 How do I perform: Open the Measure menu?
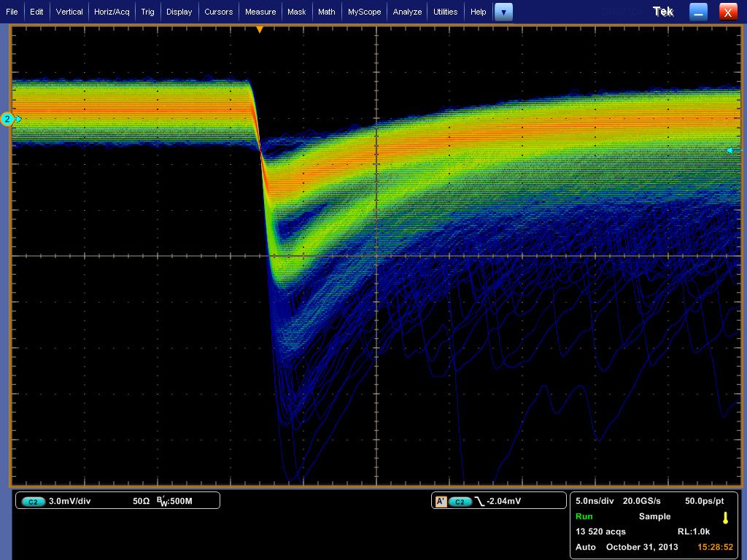(260, 12)
